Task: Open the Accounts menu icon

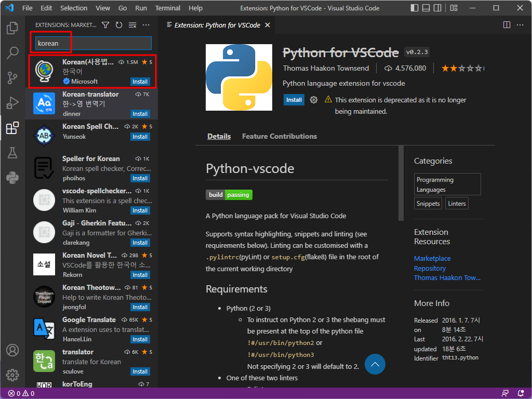Action: (x=12, y=350)
